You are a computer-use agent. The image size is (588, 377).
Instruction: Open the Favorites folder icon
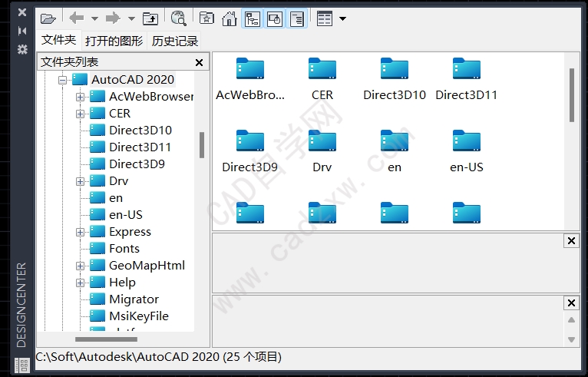206,18
